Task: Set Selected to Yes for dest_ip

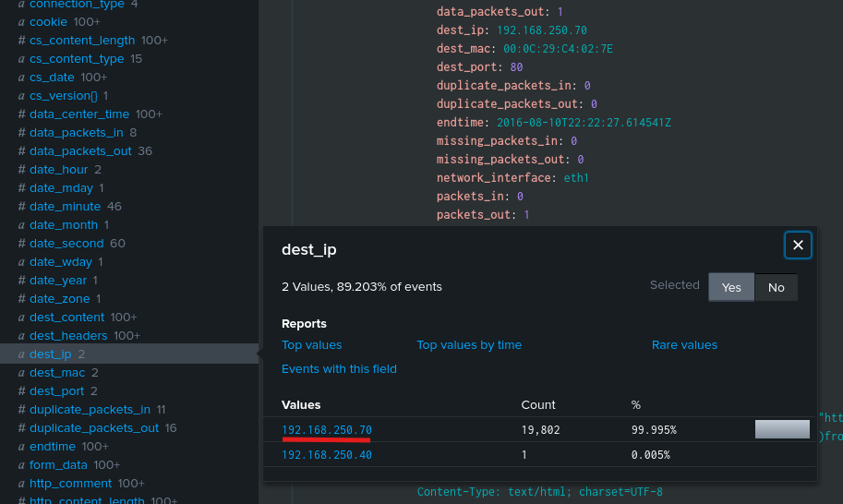Action: tap(731, 287)
